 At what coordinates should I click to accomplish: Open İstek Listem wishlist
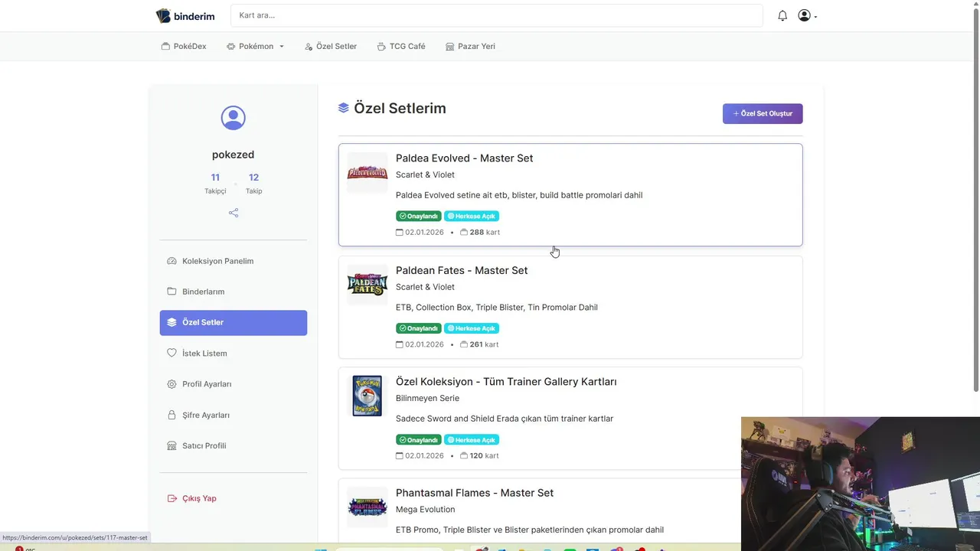233,354
